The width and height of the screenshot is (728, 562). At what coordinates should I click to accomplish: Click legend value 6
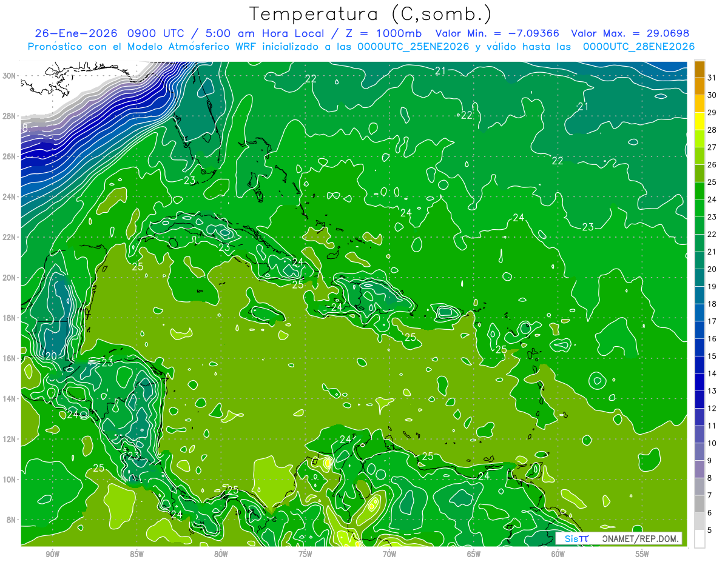[710, 513]
